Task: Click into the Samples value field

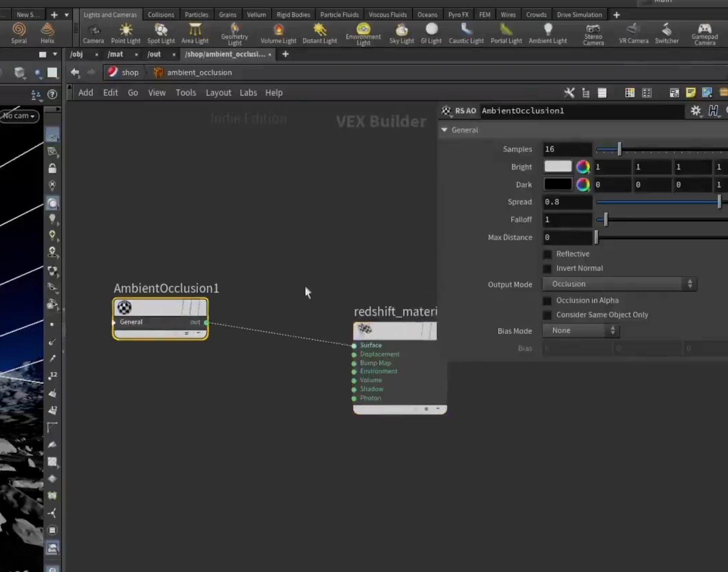Action: 567,149
